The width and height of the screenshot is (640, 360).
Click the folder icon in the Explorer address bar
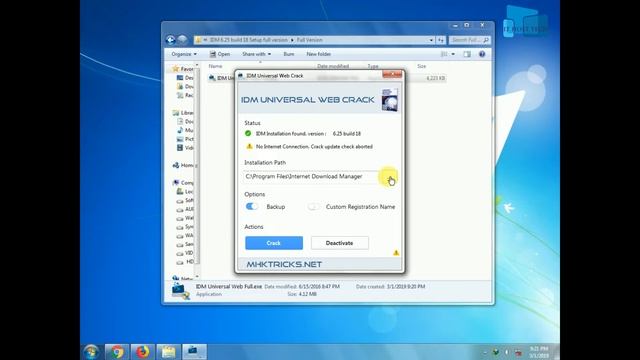[198, 40]
